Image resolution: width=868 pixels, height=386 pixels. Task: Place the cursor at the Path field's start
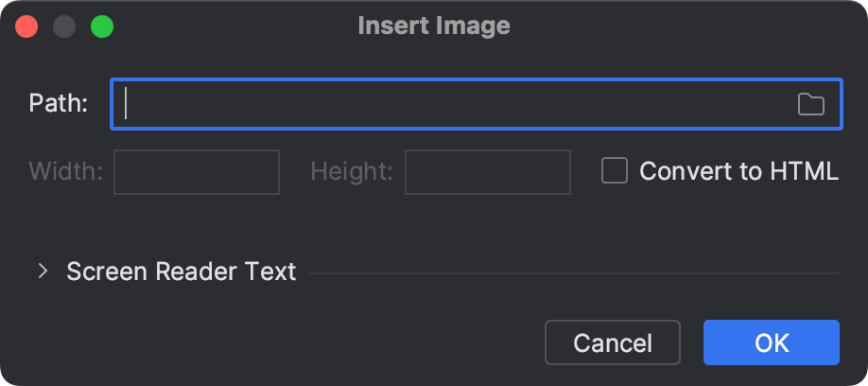point(128,104)
